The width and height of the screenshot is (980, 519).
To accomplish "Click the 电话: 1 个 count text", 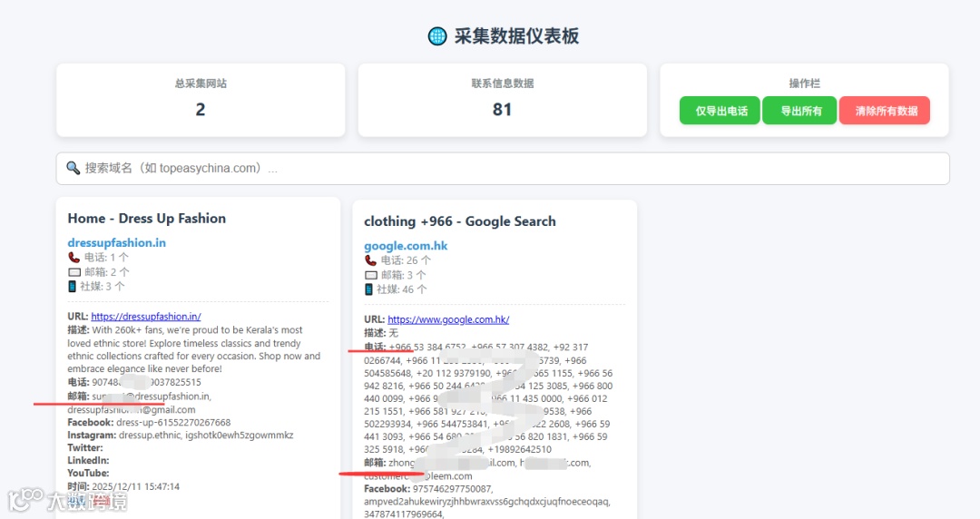I will tap(106, 258).
